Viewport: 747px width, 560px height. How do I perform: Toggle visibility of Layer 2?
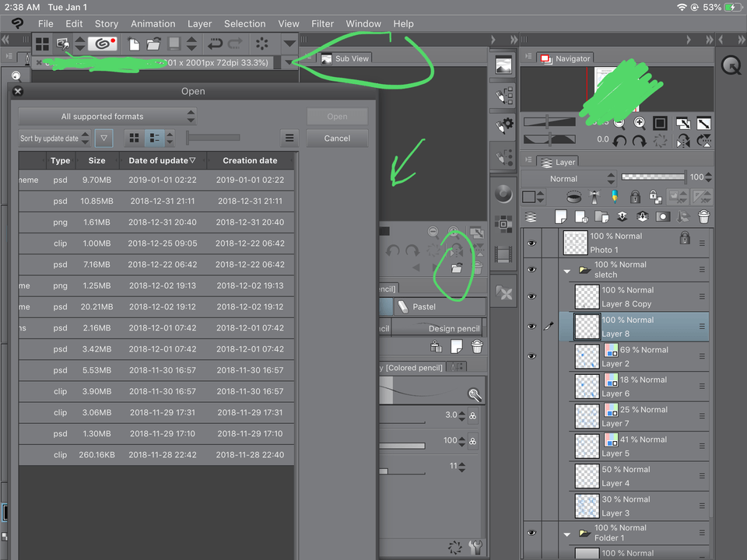[531, 356]
